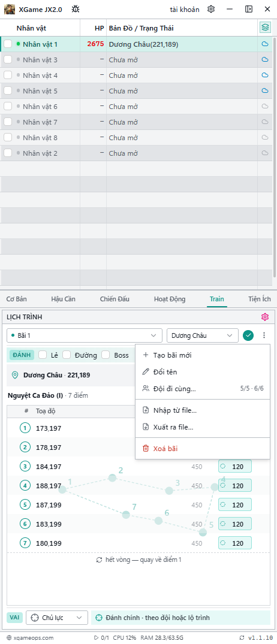The height and width of the screenshot is (644, 277).
Task: Click cloud icon for Nhân vật 3
Action: tap(265, 59)
